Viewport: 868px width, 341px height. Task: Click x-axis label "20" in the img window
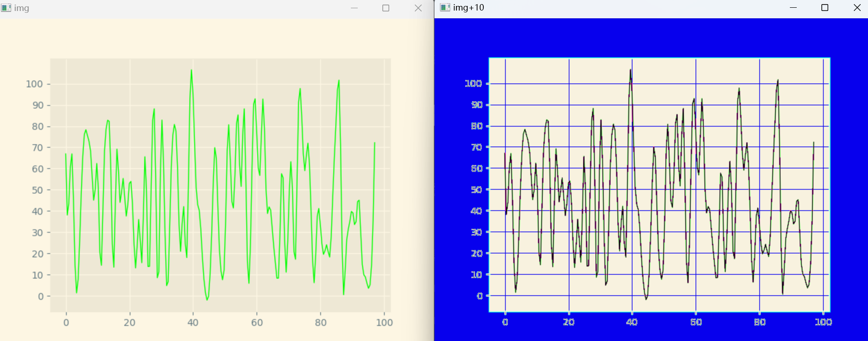coord(130,323)
